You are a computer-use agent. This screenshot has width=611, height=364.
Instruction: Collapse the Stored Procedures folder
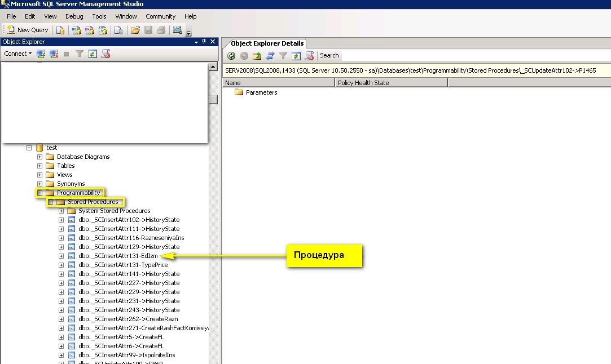pos(51,202)
